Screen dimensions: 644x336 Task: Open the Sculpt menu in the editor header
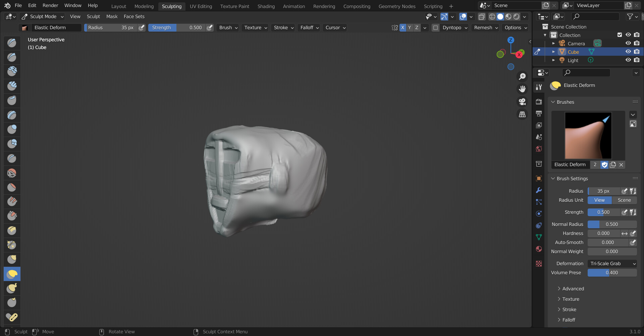coord(93,16)
